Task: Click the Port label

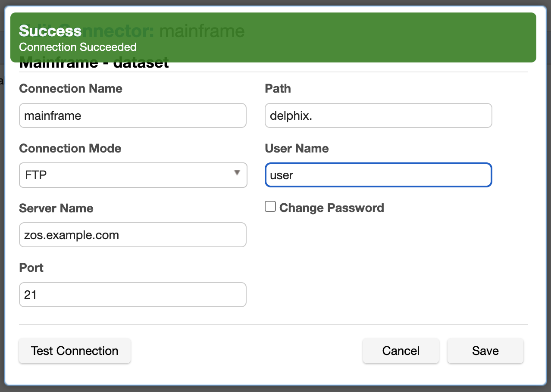Action: click(31, 268)
